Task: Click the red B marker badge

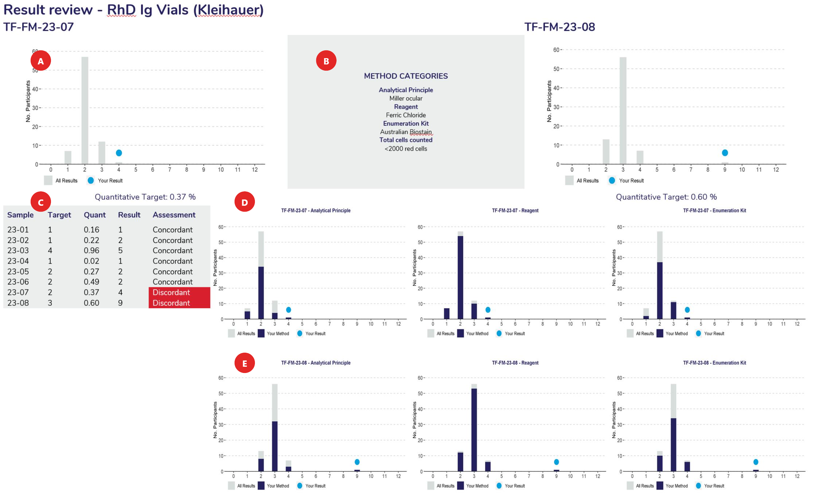Action: pos(326,61)
